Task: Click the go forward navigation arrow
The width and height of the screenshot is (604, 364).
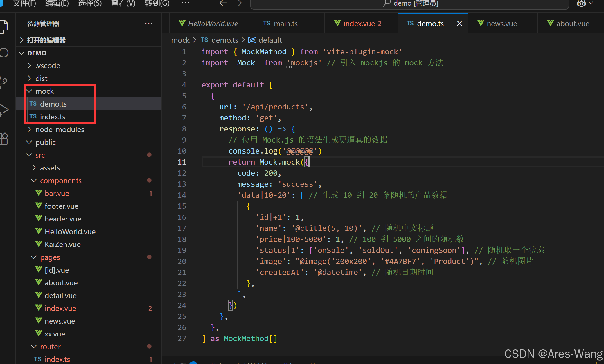Action: point(238,3)
